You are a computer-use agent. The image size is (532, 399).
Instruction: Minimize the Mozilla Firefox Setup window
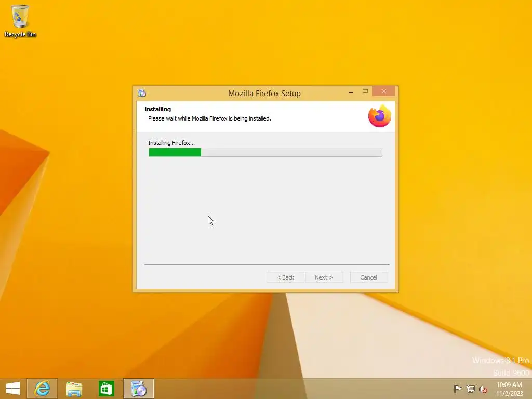(x=351, y=91)
